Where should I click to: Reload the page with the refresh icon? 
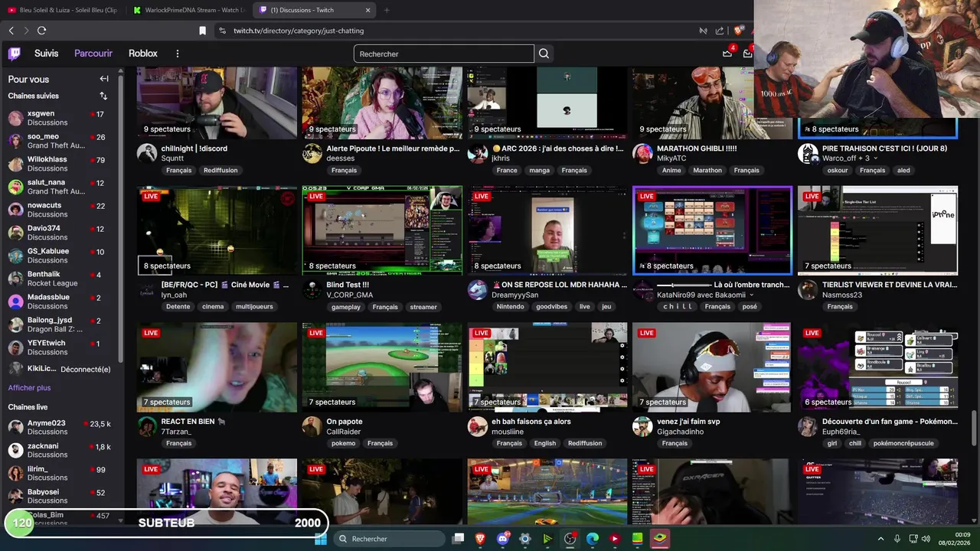coord(41,31)
